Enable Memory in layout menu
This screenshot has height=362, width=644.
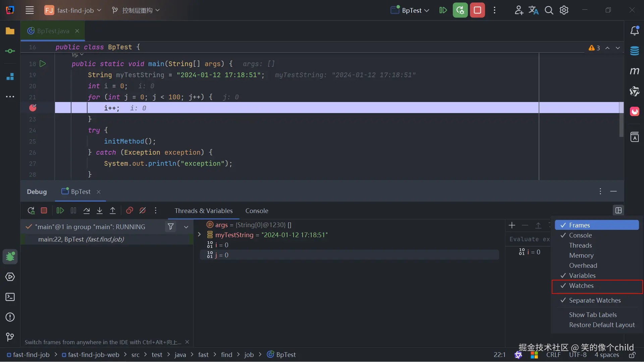pyautogui.click(x=597, y=255)
